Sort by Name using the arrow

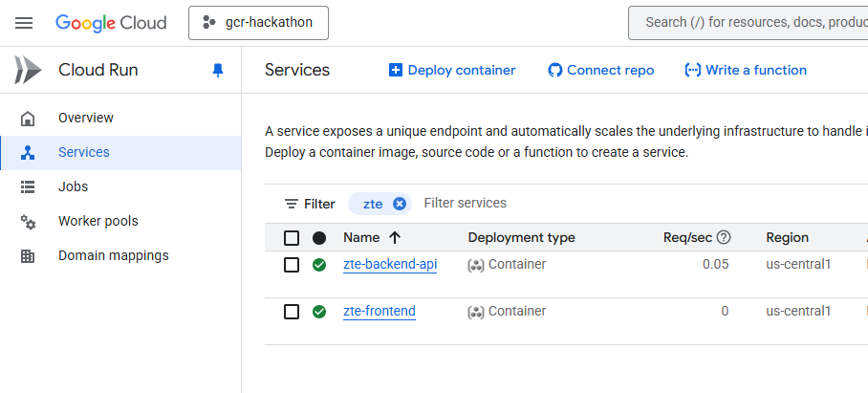tap(395, 238)
